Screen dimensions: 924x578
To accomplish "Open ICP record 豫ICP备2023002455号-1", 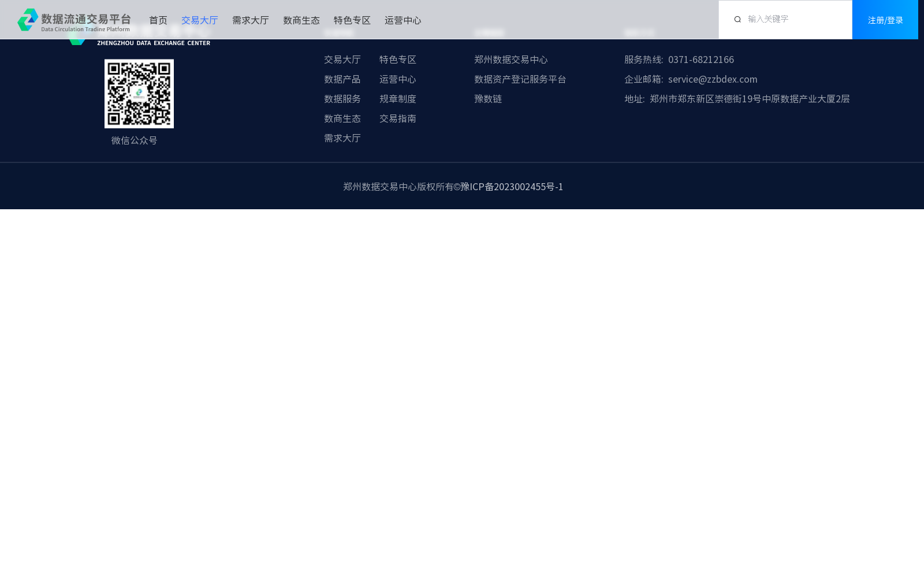I will pyautogui.click(x=512, y=187).
